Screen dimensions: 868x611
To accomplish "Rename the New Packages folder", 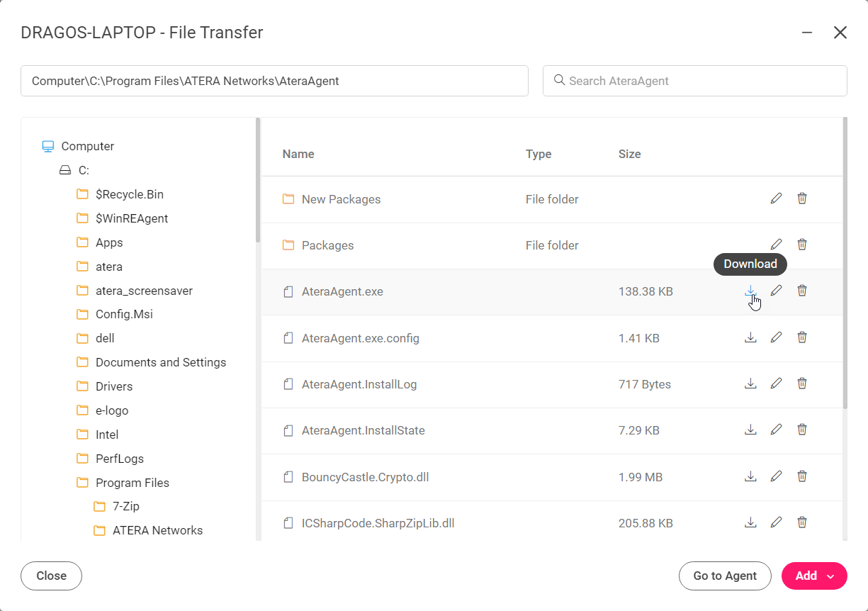I will coord(776,198).
